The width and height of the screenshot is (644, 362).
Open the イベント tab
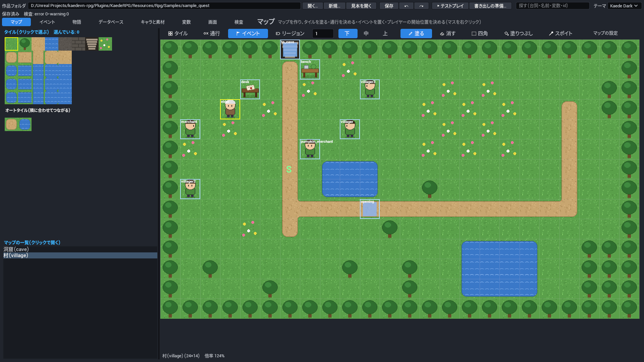[47, 22]
